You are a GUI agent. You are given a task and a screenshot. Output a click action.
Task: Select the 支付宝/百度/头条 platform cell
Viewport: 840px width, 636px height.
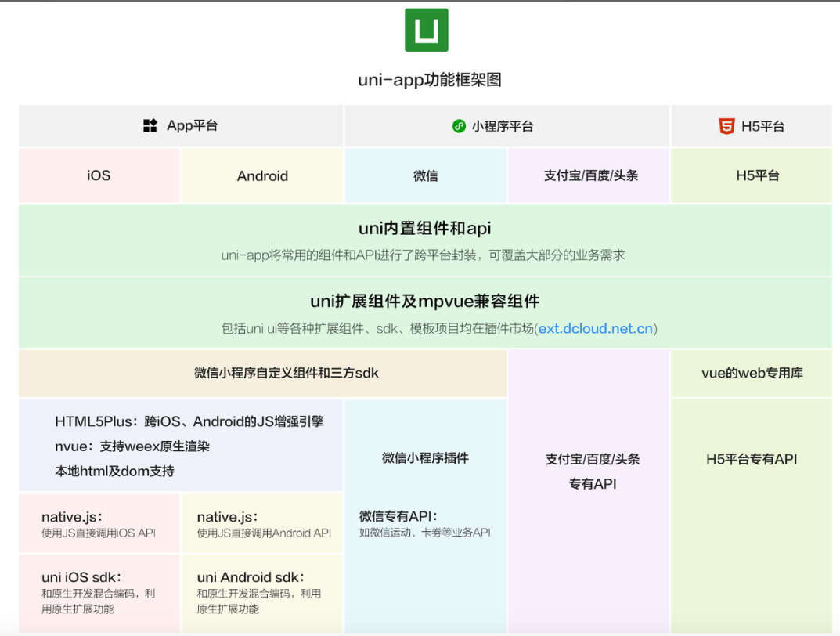pyautogui.click(x=589, y=175)
